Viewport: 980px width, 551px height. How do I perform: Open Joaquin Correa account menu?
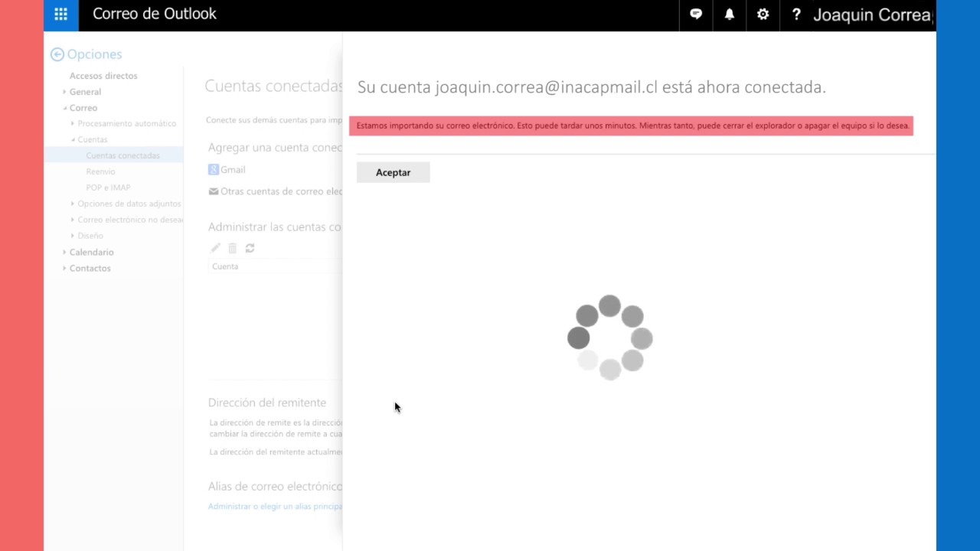coord(874,15)
